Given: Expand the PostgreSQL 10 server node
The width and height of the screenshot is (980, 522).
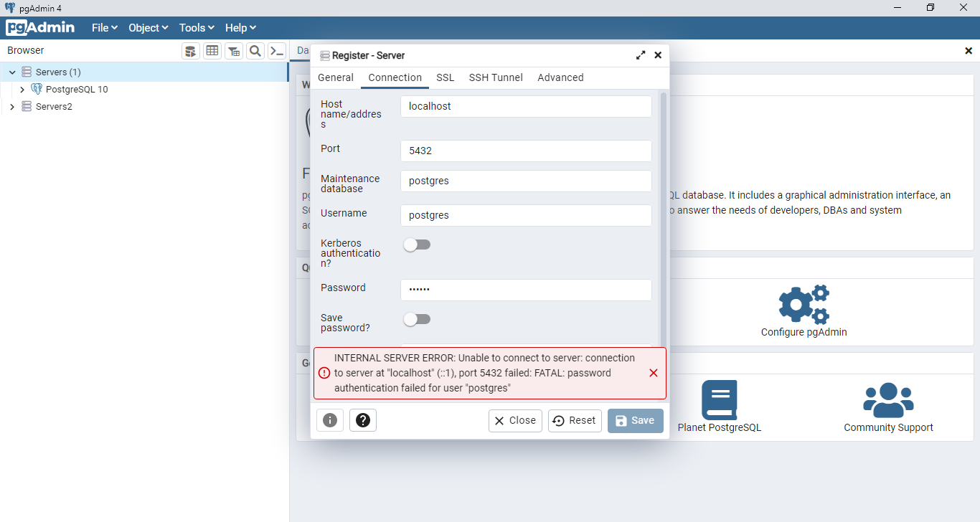Looking at the screenshot, I should [x=22, y=90].
